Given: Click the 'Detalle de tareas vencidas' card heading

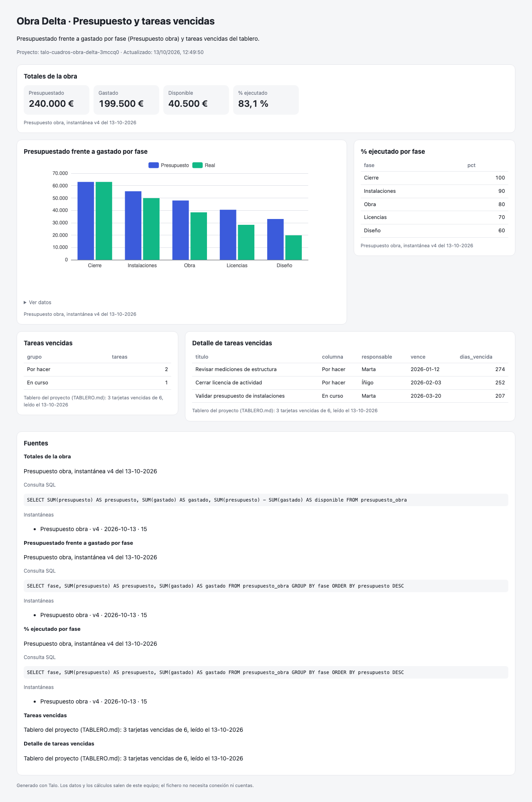Looking at the screenshot, I should [x=232, y=343].
